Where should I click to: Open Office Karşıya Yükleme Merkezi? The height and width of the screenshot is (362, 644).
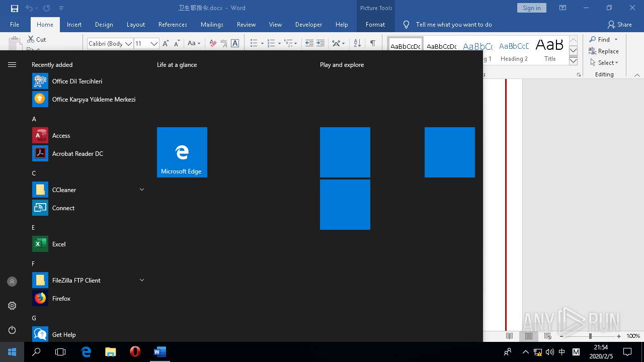[x=88, y=100]
